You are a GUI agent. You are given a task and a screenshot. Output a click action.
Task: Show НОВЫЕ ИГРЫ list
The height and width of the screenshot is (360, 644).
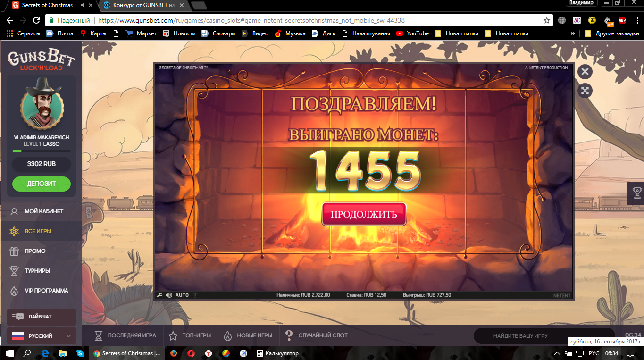(248, 335)
